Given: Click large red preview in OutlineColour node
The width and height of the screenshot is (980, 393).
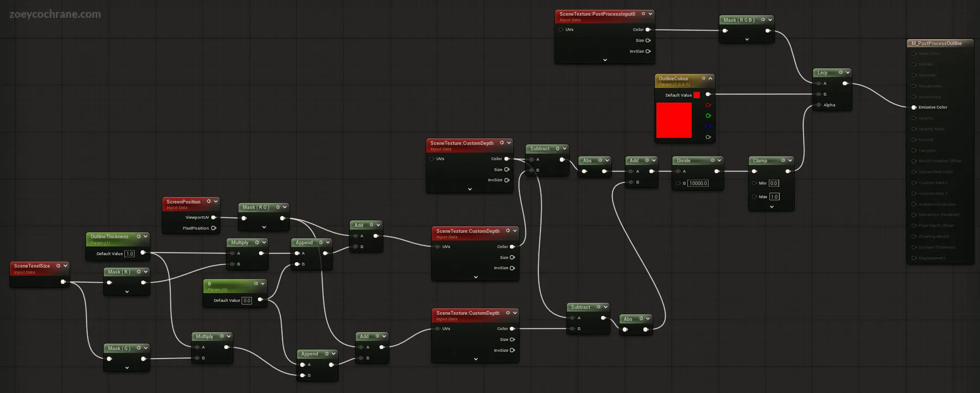Looking at the screenshot, I should [x=674, y=120].
